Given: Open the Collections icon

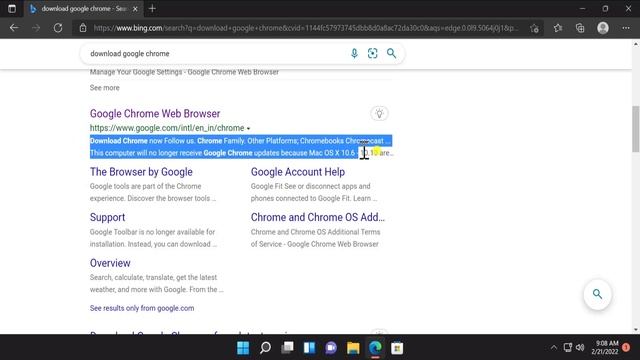Looking at the screenshot, I should click(x=580, y=28).
